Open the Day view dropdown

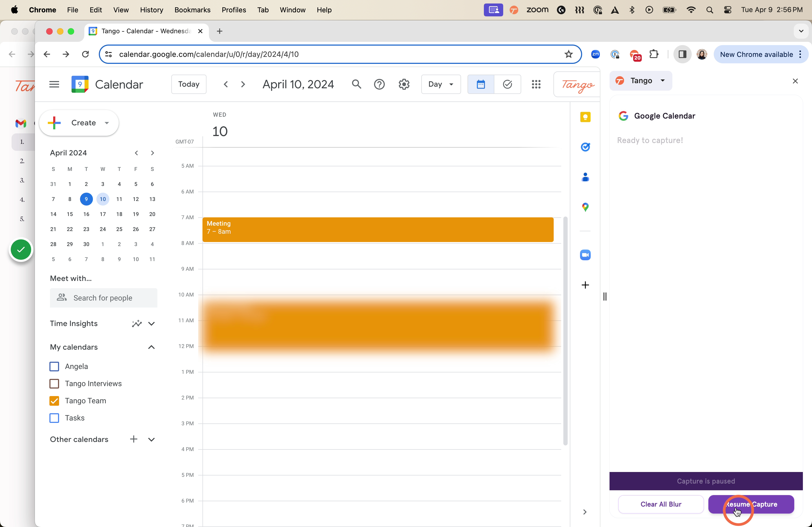[441, 84]
